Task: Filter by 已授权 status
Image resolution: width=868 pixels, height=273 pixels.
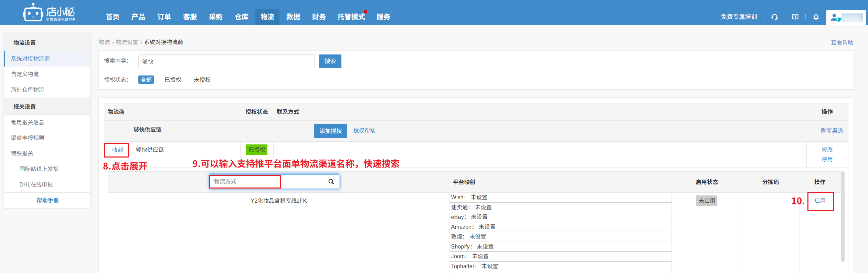Action: coord(173,80)
